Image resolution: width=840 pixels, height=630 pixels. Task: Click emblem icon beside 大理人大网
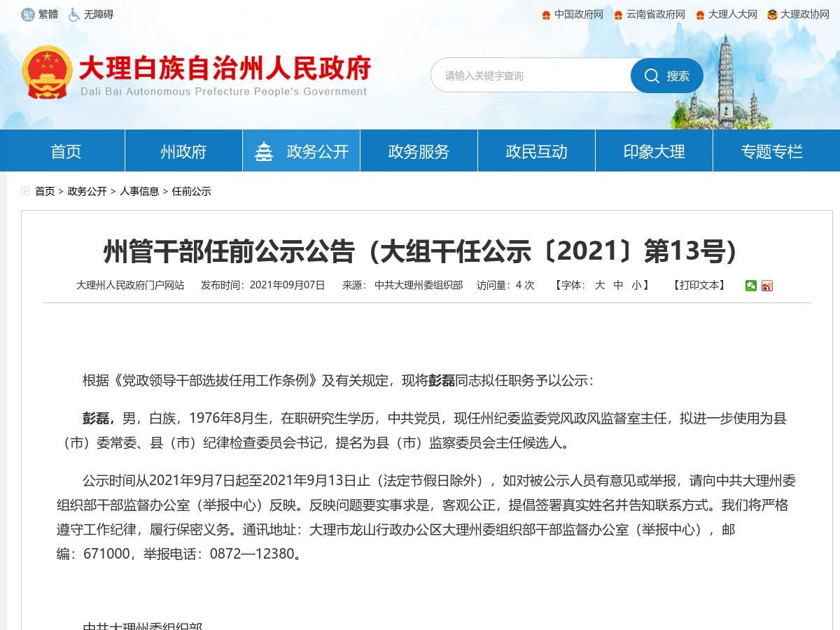[x=700, y=15]
